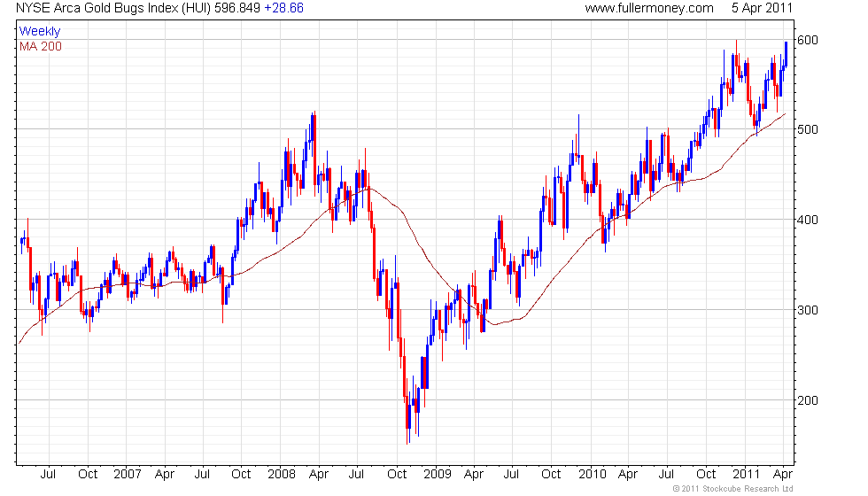Open the www.fullermoney.com text
The image size is (868, 496).
coord(648,8)
